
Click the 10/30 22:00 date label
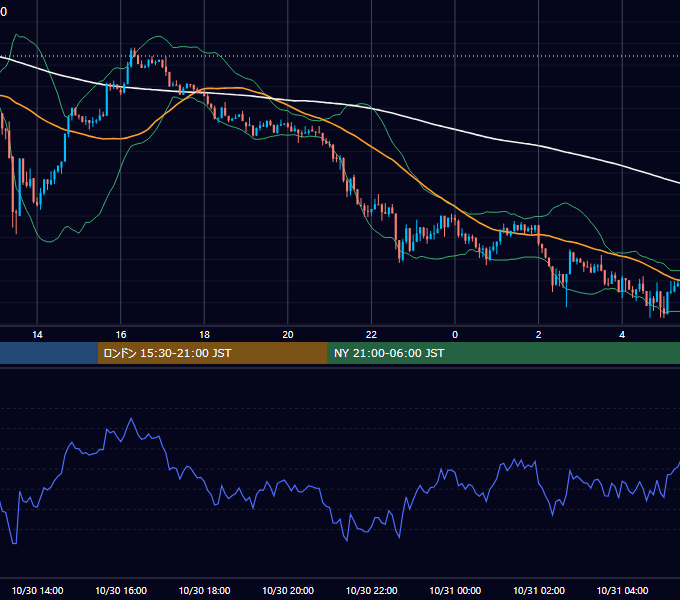point(371,590)
